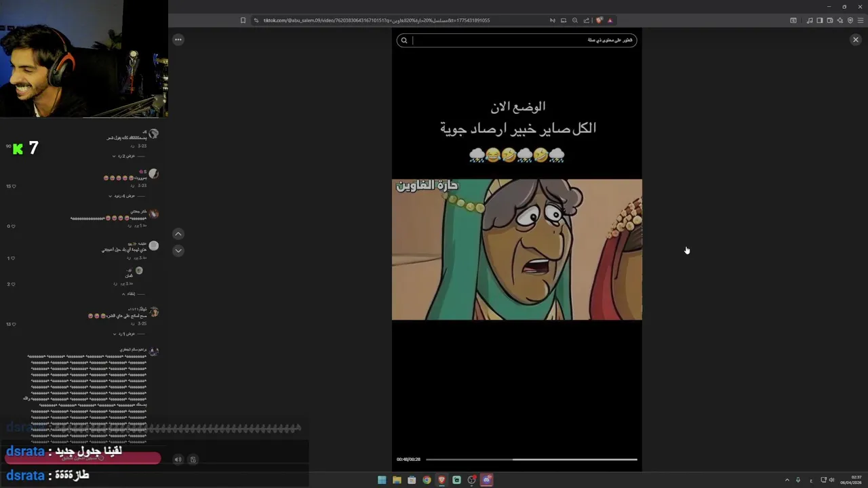Viewport: 868px width, 488px height.
Task: Open the Brave wallet toolbar icon
Action: click(x=829, y=20)
